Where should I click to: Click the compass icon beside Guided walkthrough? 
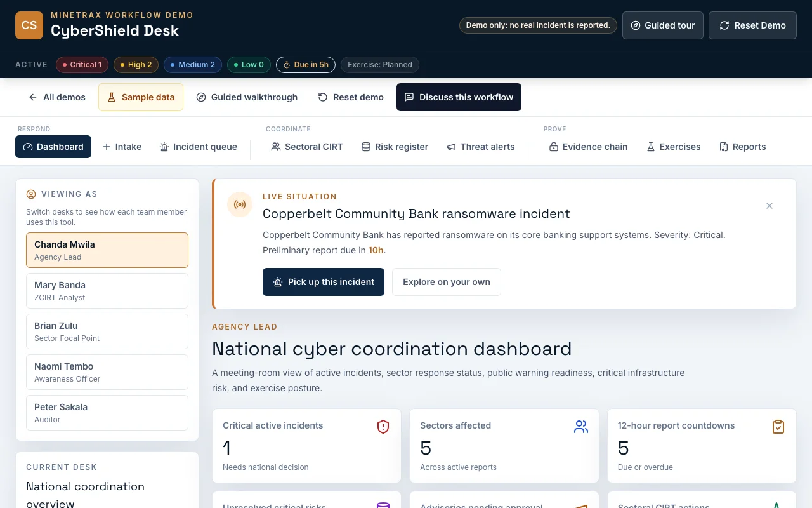coord(201,97)
